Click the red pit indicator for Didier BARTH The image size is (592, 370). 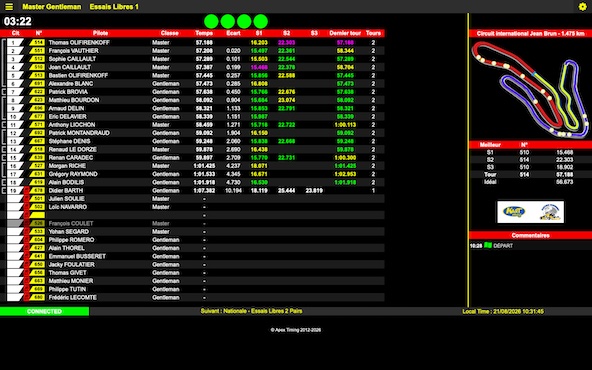(x=26, y=190)
